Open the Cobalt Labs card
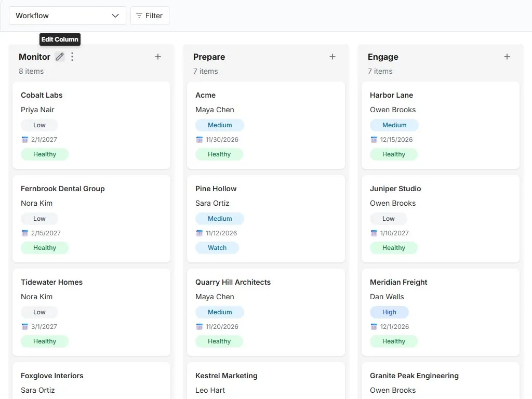Image resolution: width=532 pixels, height=399 pixels. tap(91, 125)
